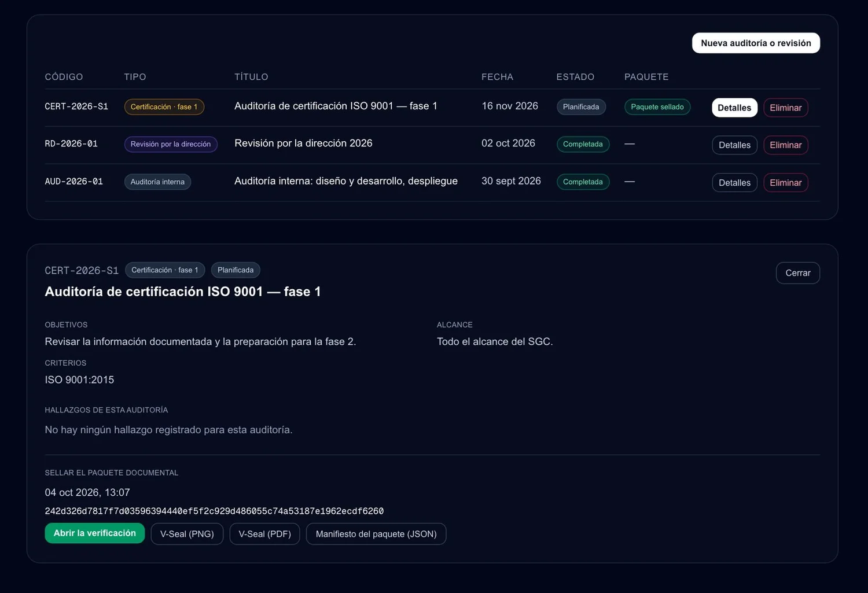Open Detalles for CERT-2026-S1
Viewport: 868px width, 593px height.
734,108
